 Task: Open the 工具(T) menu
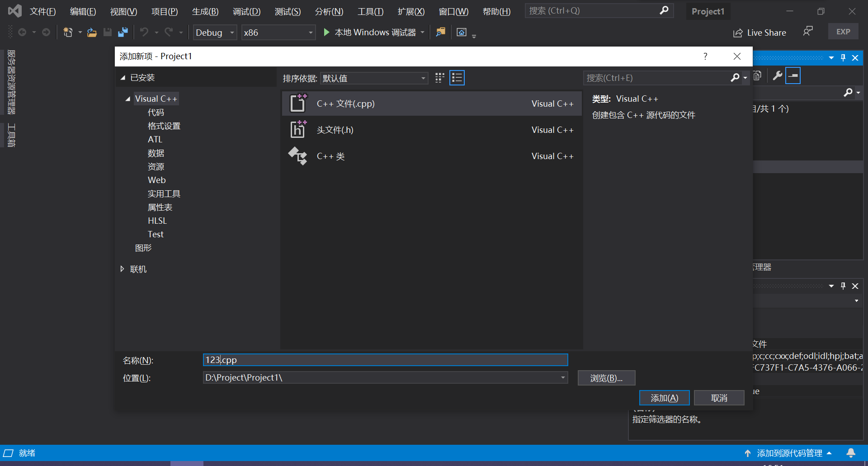370,11
